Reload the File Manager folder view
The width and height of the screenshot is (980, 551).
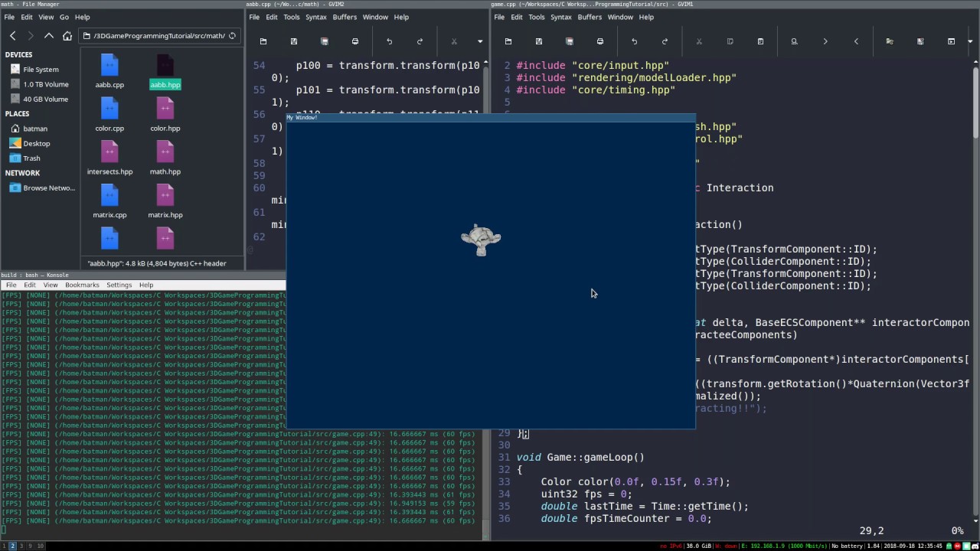pos(232,36)
